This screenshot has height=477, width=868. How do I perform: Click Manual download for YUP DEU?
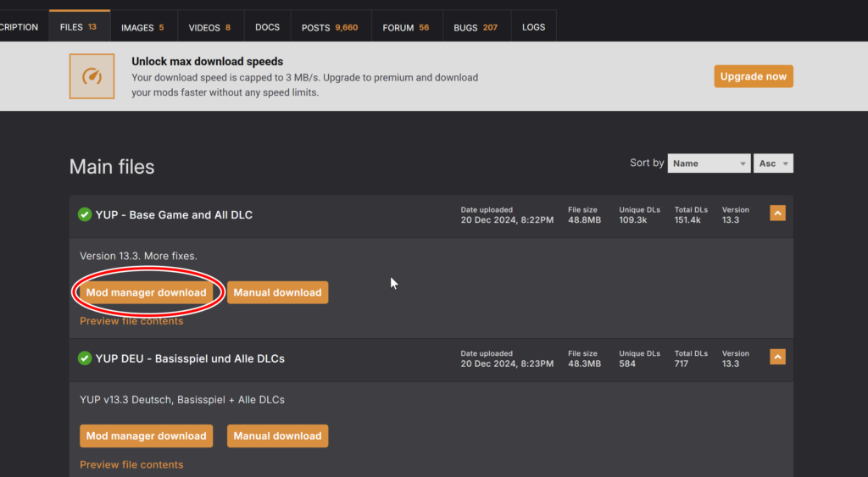pos(277,435)
